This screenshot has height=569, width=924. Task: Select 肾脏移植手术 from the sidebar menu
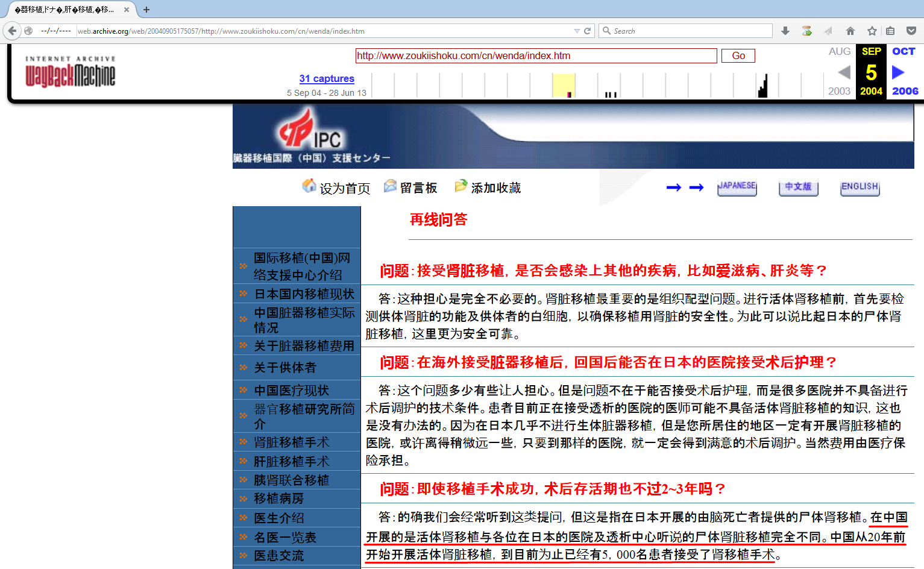(x=292, y=442)
